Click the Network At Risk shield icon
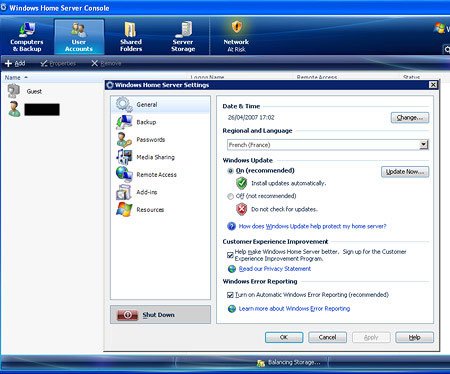This screenshot has width=450, height=374. 236,27
